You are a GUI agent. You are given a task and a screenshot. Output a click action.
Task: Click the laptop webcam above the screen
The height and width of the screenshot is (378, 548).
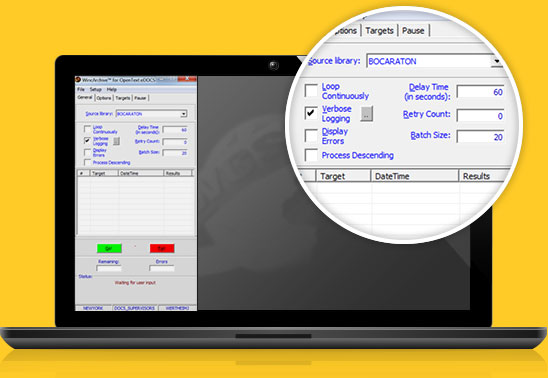coord(274,65)
